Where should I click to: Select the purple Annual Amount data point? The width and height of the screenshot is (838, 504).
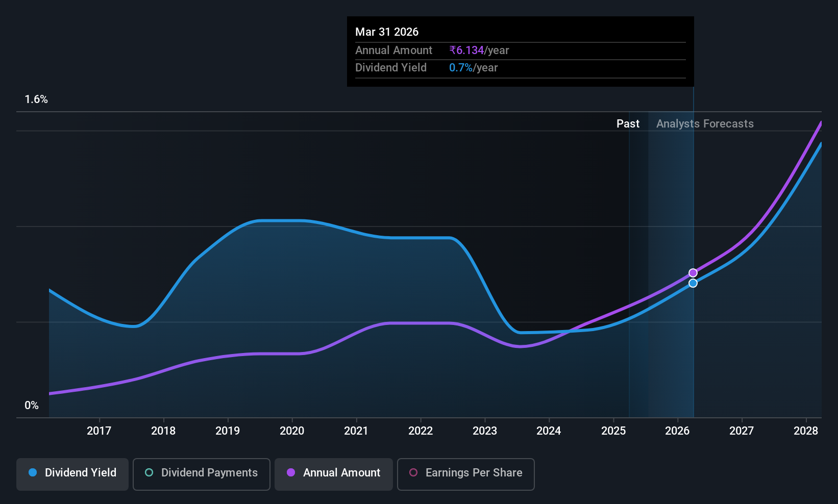pos(693,273)
